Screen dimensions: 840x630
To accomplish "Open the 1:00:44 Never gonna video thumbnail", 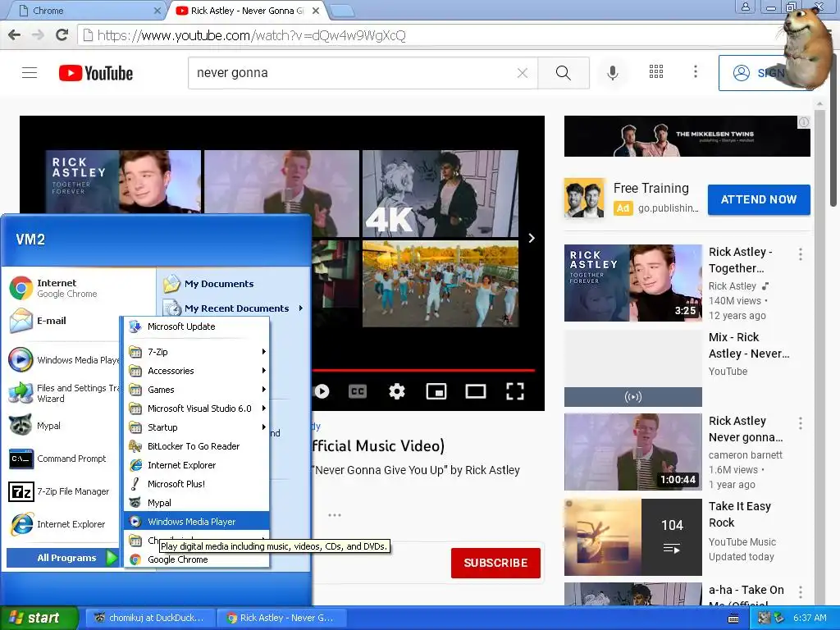I will pyautogui.click(x=632, y=452).
